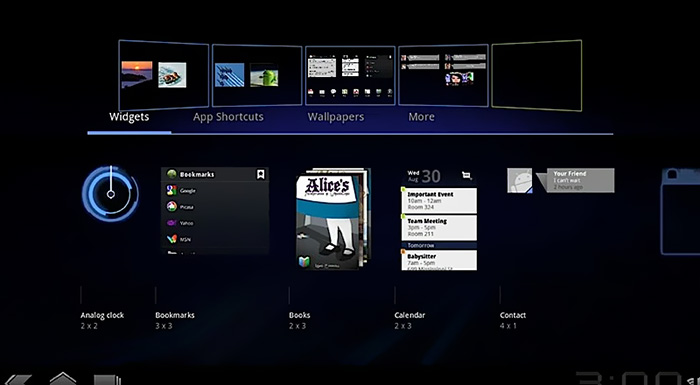
Task: Choose the Contact widget preview
Action: (x=560, y=180)
